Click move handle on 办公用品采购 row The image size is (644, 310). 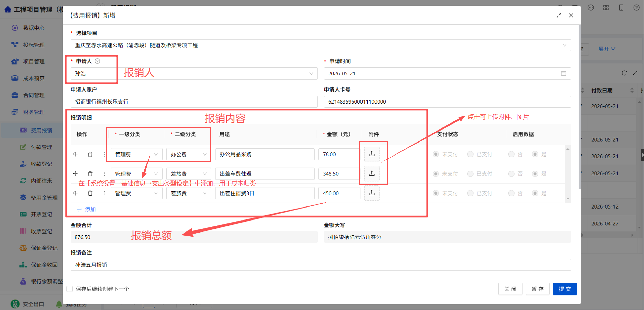(75, 154)
